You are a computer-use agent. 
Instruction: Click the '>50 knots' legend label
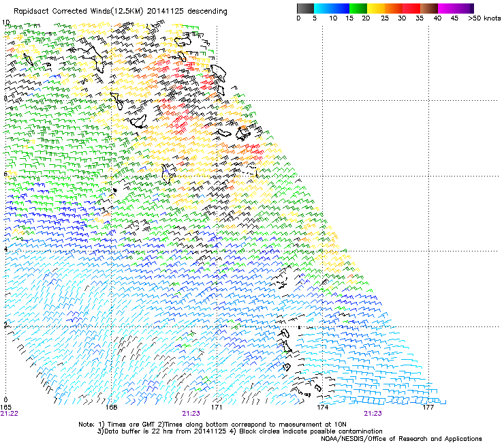click(x=484, y=18)
